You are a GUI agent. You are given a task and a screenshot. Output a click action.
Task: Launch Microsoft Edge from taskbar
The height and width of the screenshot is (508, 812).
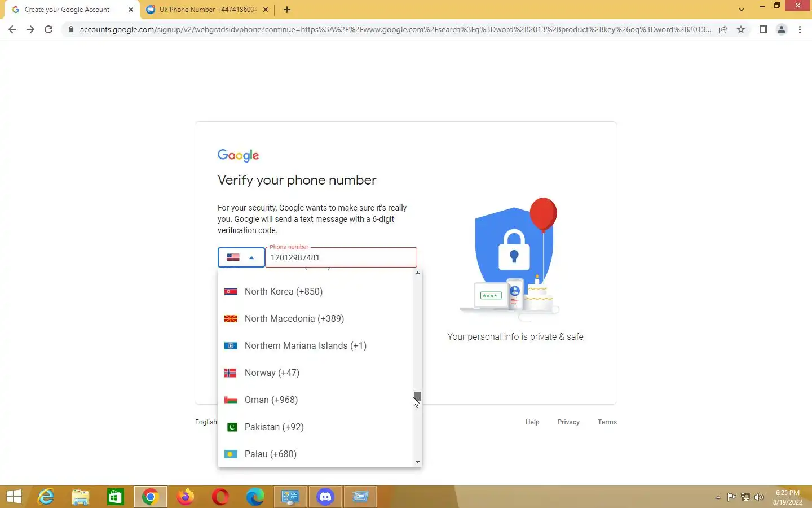click(255, 497)
